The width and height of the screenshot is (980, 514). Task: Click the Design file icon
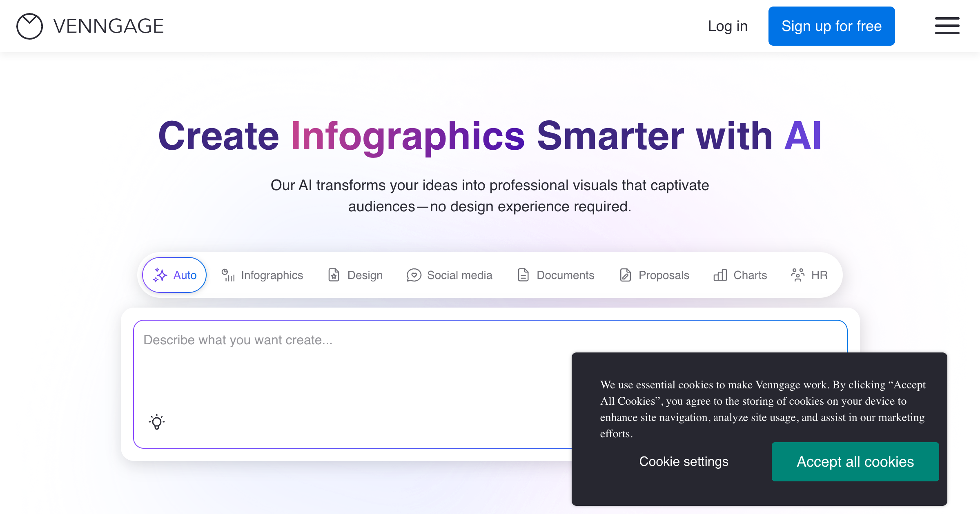(334, 275)
